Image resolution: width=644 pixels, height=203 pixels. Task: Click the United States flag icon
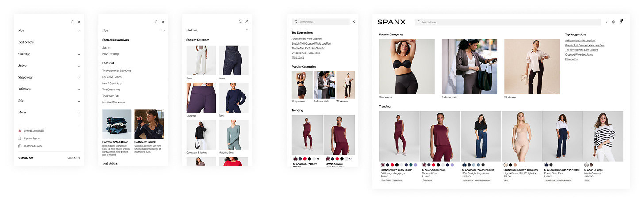[20, 131]
